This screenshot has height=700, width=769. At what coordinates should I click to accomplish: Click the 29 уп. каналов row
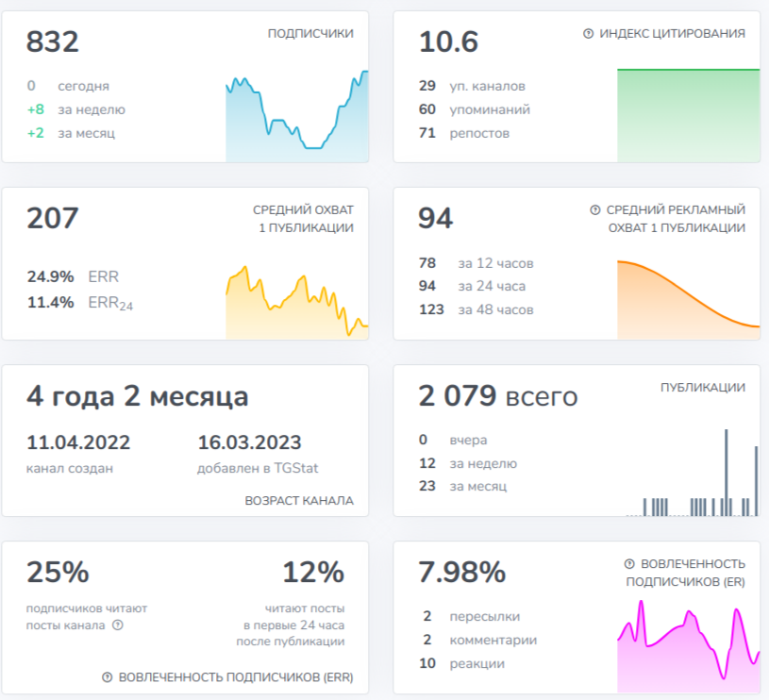click(472, 86)
